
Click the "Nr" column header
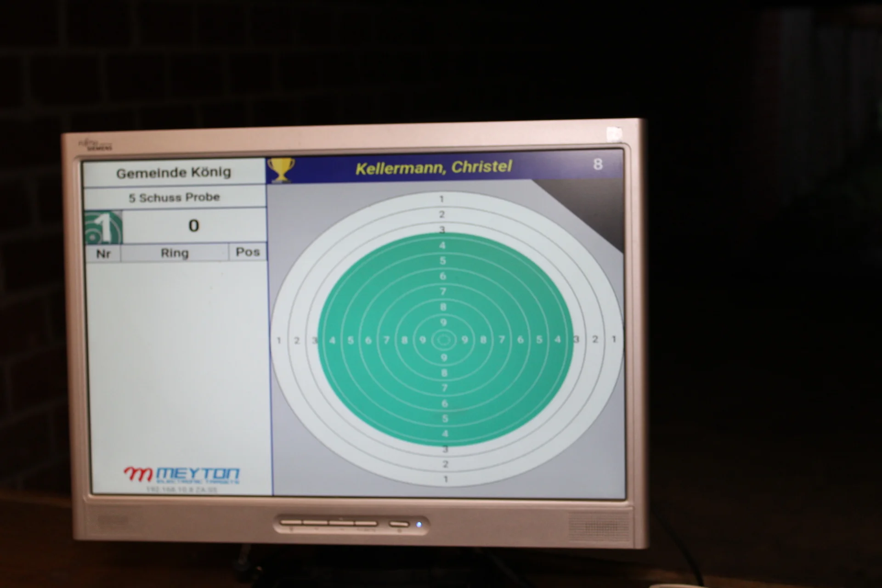click(x=103, y=254)
